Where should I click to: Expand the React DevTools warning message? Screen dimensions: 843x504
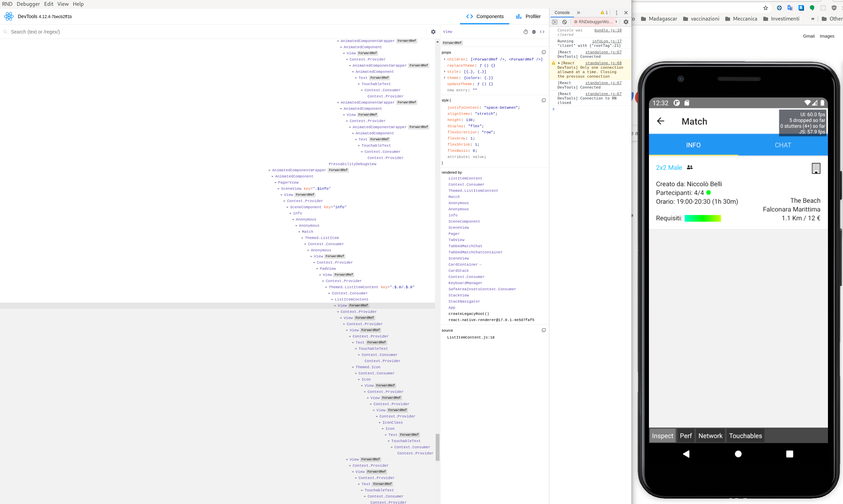[x=559, y=63]
